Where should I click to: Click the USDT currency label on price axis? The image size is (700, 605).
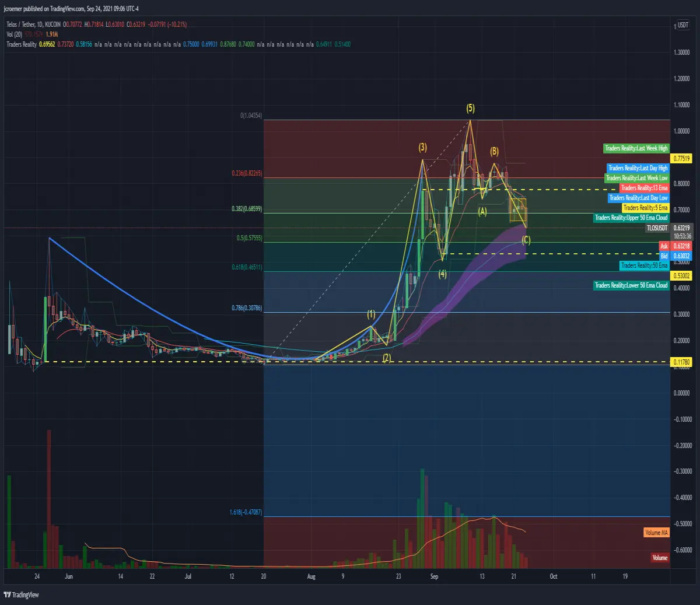(x=682, y=26)
